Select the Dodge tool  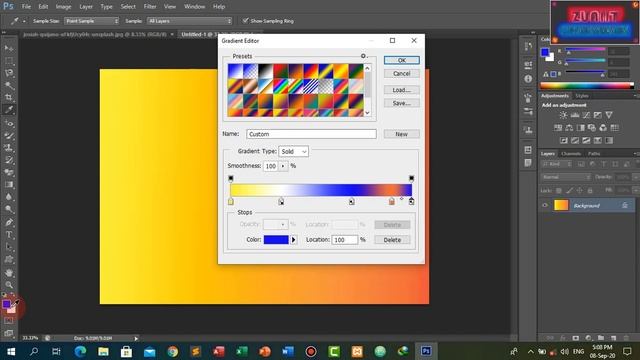pos(9,209)
